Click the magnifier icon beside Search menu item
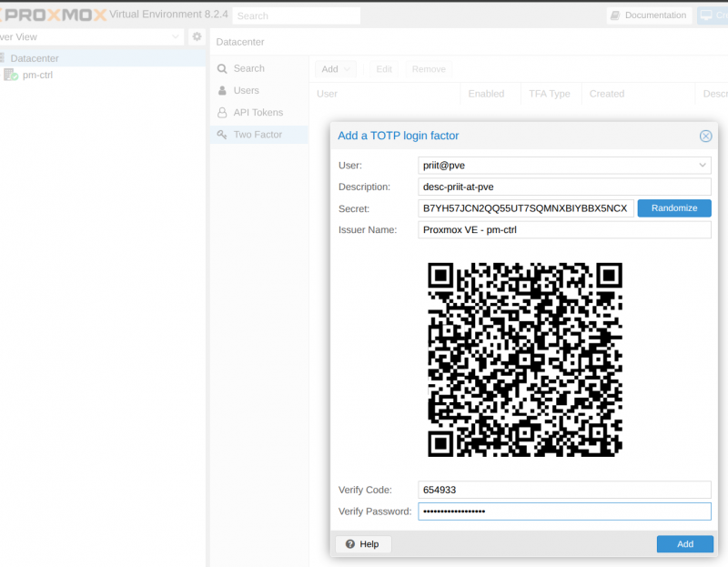728x567 pixels. pyautogui.click(x=222, y=69)
